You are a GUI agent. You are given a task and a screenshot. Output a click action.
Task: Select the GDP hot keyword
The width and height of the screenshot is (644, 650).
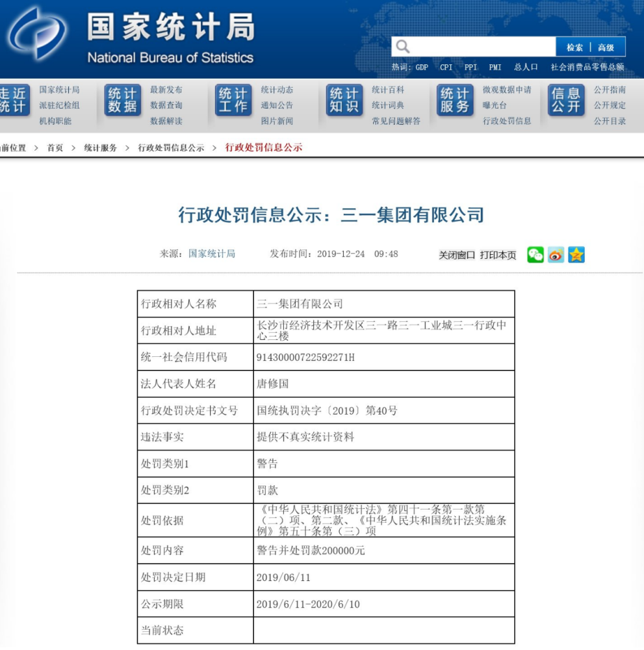(422, 67)
